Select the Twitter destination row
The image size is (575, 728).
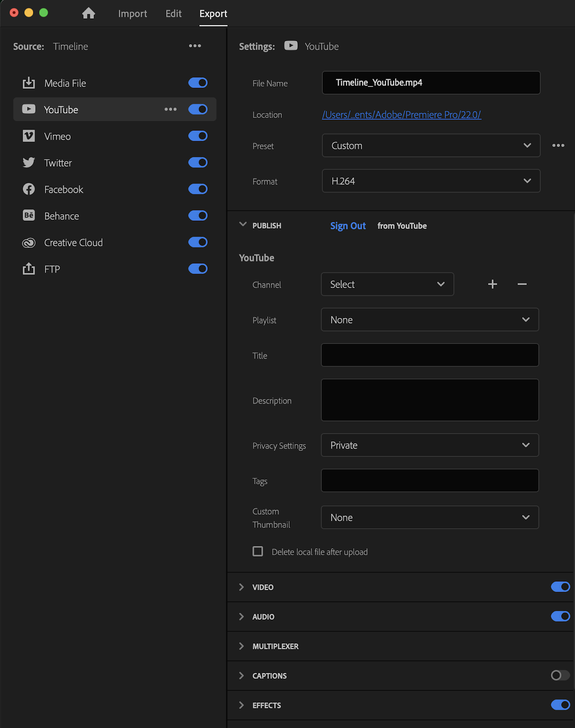[x=115, y=162]
